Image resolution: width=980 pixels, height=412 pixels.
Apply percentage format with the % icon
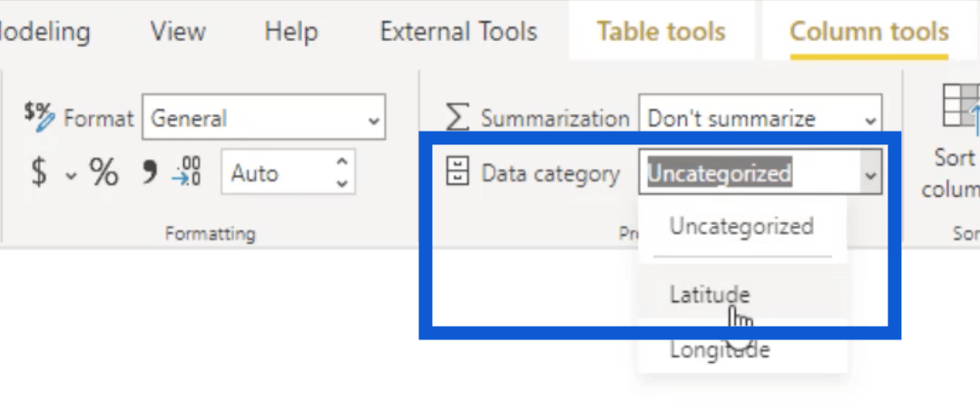click(x=103, y=172)
